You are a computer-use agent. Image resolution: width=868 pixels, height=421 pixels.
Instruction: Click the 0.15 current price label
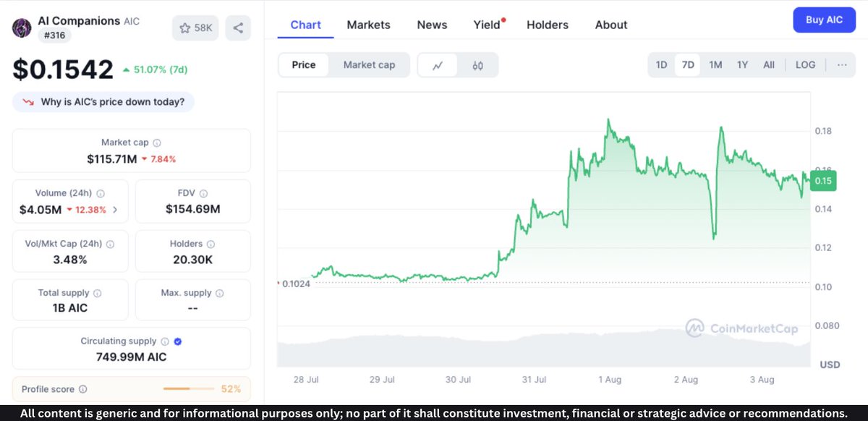click(x=823, y=181)
